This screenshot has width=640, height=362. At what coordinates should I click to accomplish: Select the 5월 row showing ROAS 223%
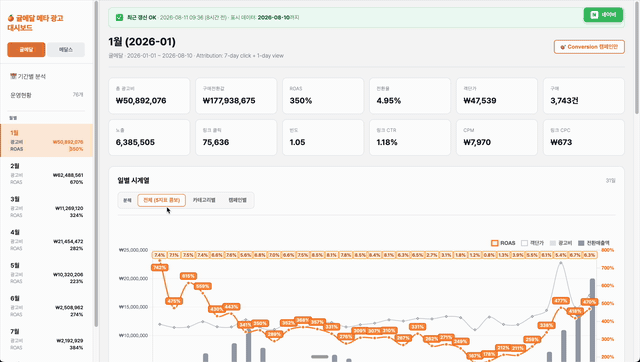pyautogui.click(x=47, y=273)
